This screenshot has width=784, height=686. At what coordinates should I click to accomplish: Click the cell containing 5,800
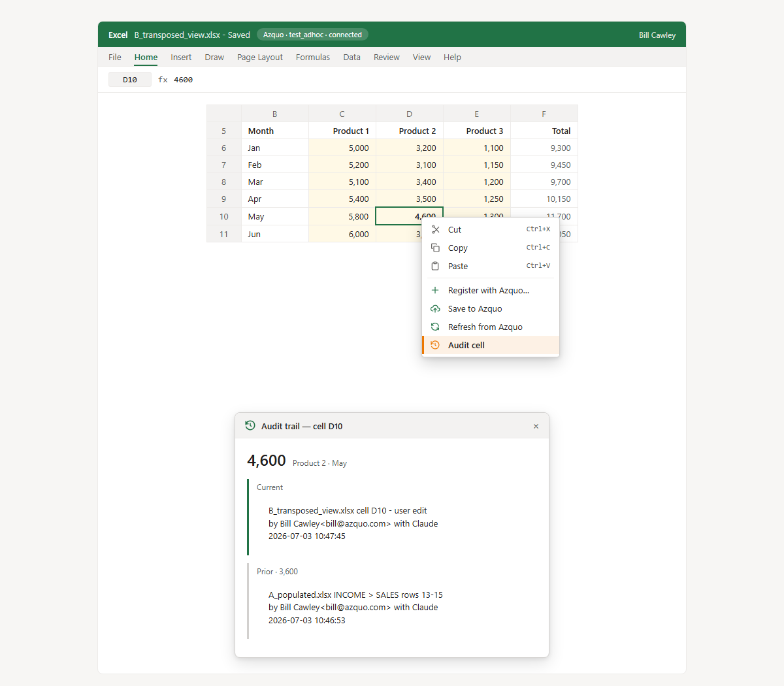pos(342,216)
